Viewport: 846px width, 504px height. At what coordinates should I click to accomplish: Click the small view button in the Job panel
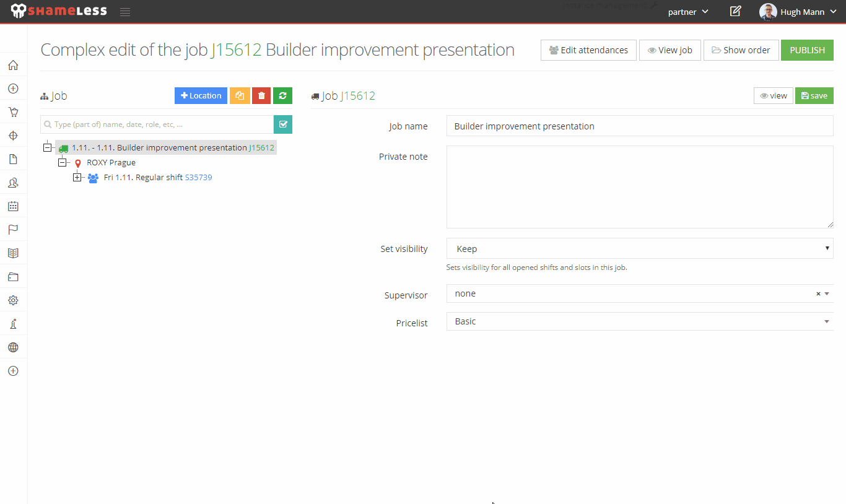(x=774, y=95)
